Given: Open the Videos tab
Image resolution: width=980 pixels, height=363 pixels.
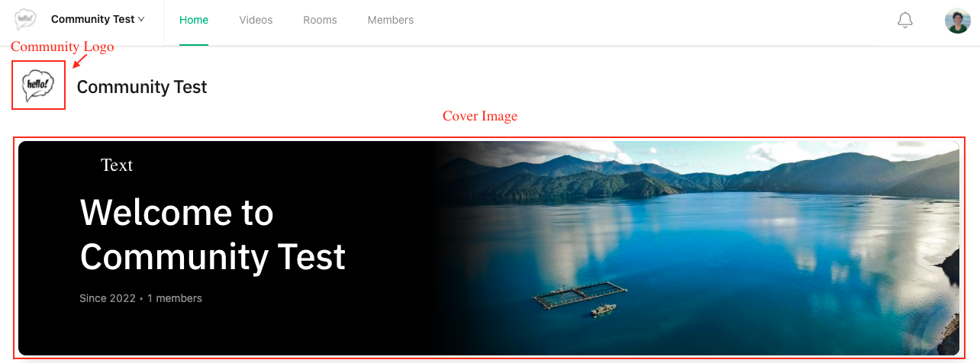Looking at the screenshot, I should 256,20.
